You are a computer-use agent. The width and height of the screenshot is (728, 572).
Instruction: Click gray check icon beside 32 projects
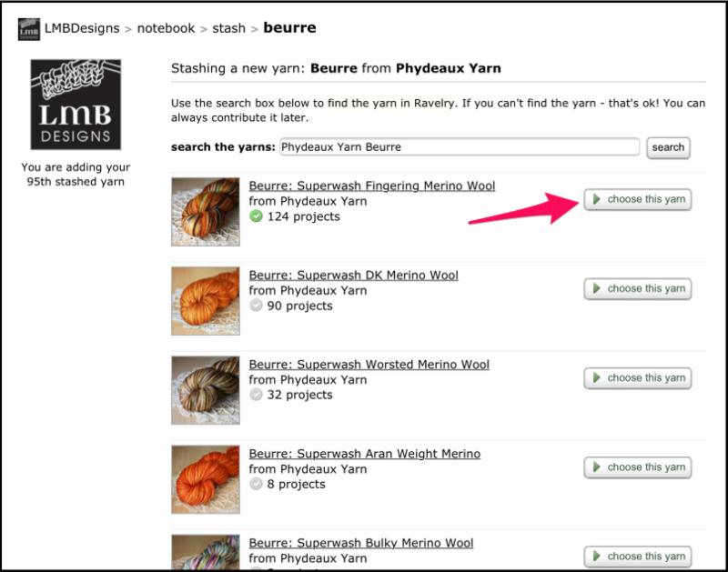click(256, 395)
